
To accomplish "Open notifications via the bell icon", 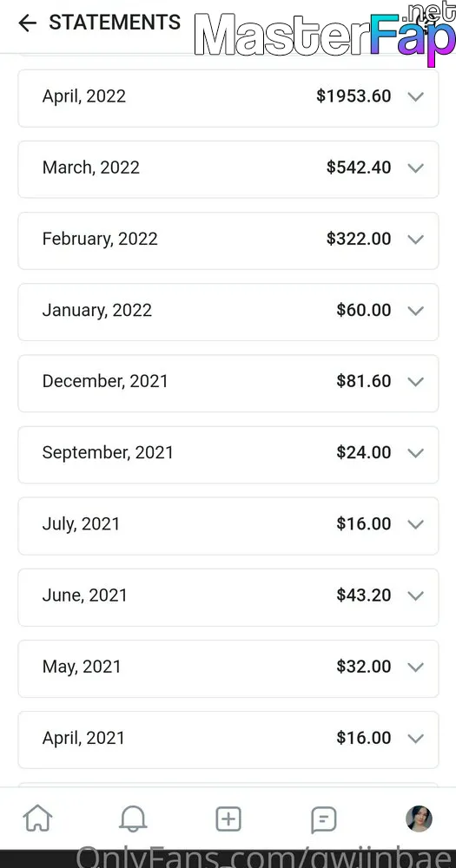I will 133,819.
